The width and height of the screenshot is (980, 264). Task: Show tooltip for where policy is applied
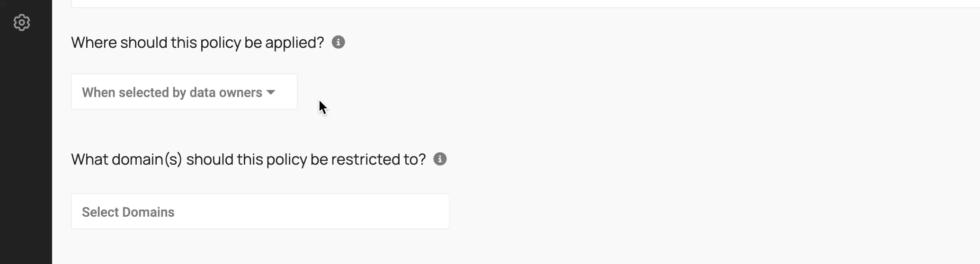point(338,42)
